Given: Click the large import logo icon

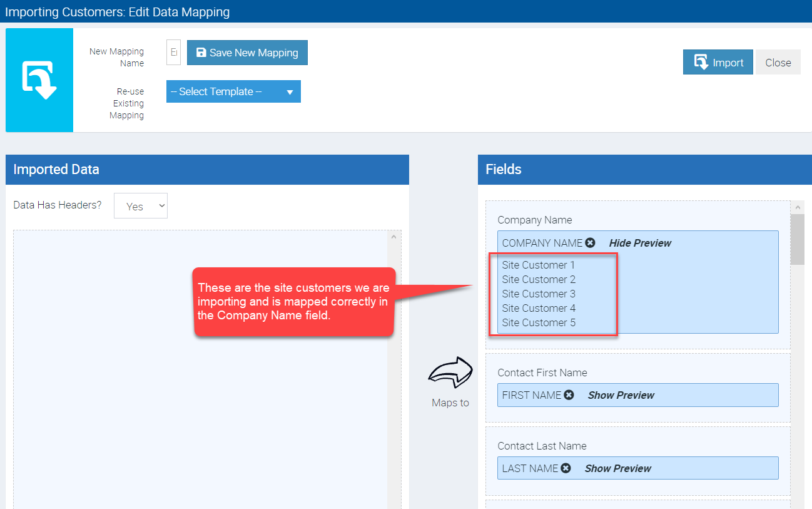Looking at the screenshot, I should 39,80.
